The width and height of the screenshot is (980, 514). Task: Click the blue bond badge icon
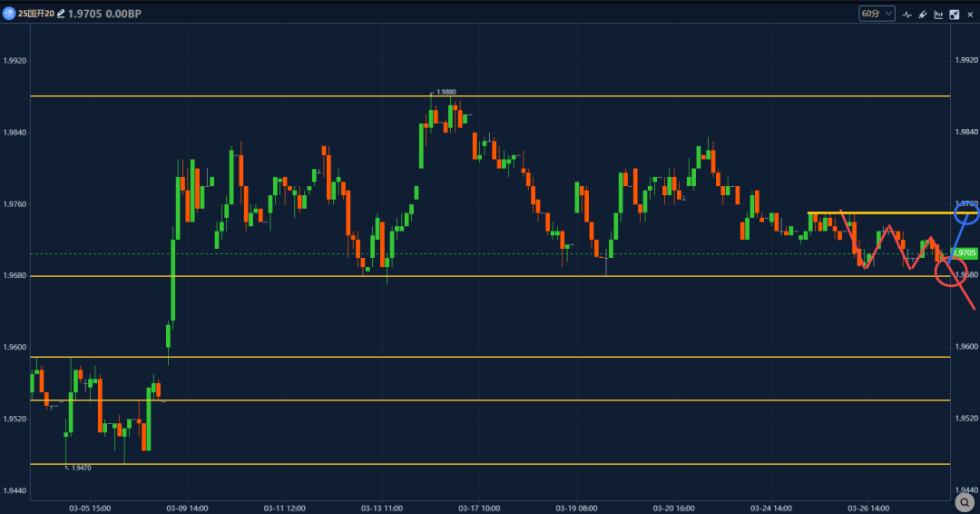pyautogui.click(x=9, y=14)
